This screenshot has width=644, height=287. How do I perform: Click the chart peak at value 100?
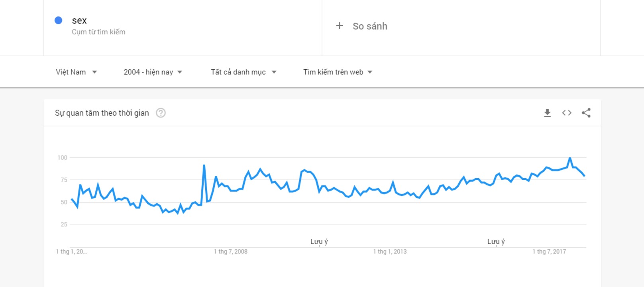tap(570, 158)
